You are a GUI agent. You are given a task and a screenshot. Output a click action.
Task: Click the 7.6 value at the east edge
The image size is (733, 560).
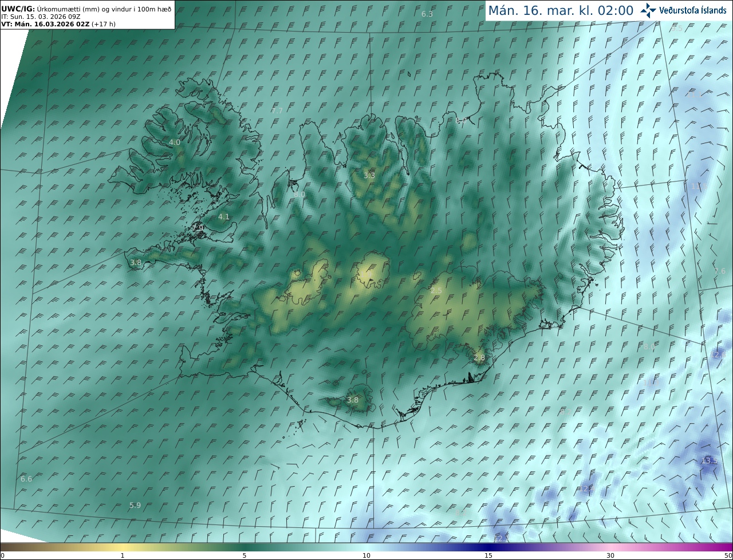(x=720, y=271)
